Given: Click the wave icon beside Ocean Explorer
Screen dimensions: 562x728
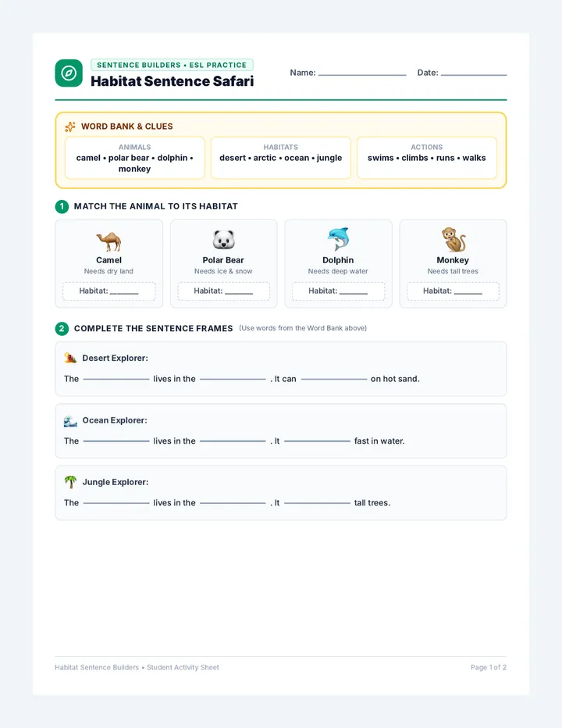Looking at the screenshot, I should point(70,421).
